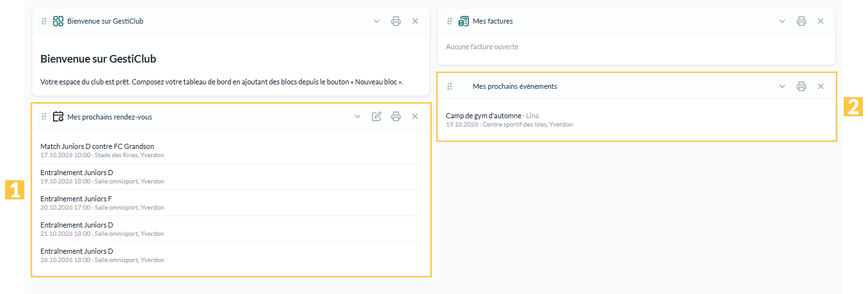Screen dimensions: 868x294
Task: Collapse the Bienvenue sur GestiClub block
Action: point(377,21)
